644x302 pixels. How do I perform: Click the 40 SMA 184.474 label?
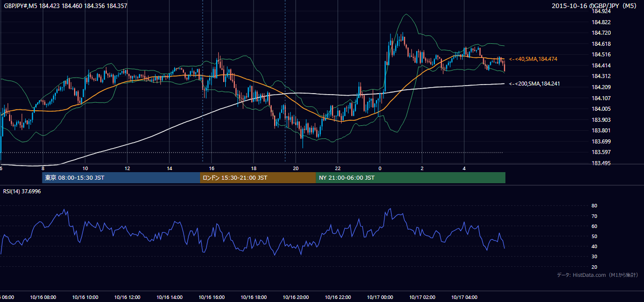click(x=533, y=59)
